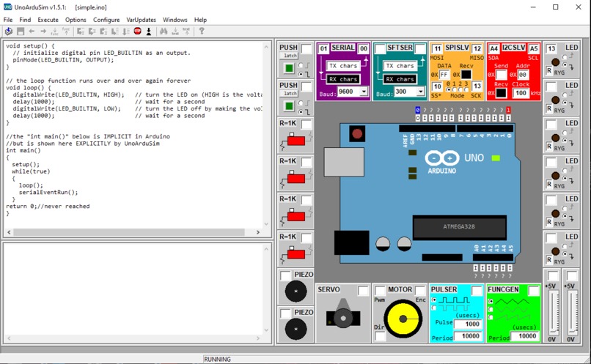Click the left arrow toolbar icon
Screen dimensions: 591x364
point(32,31)
